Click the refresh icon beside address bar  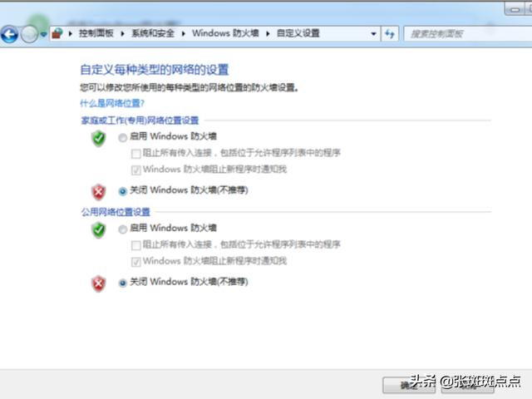[390, 34]
